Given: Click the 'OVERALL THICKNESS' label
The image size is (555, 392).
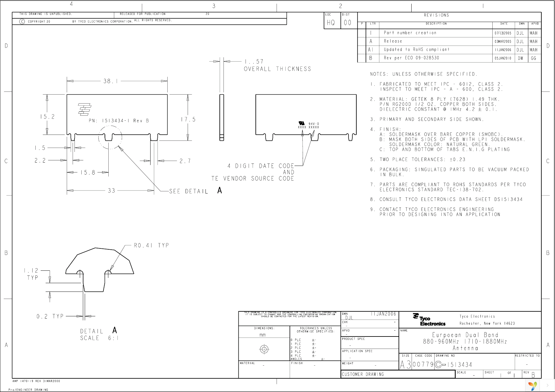Looking at the screenshot, I should pyautogui.click(x=277, y=69).
